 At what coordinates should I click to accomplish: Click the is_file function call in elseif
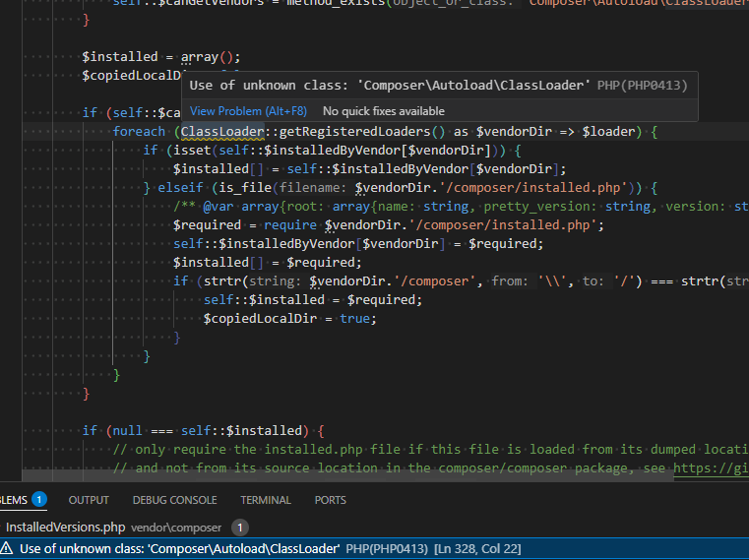(x=246, y=188)
